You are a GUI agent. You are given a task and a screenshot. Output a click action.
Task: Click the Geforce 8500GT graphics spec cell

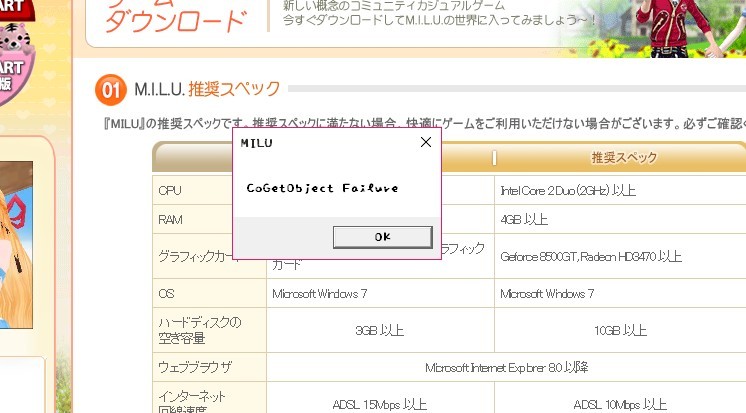(x=590, y=256)
